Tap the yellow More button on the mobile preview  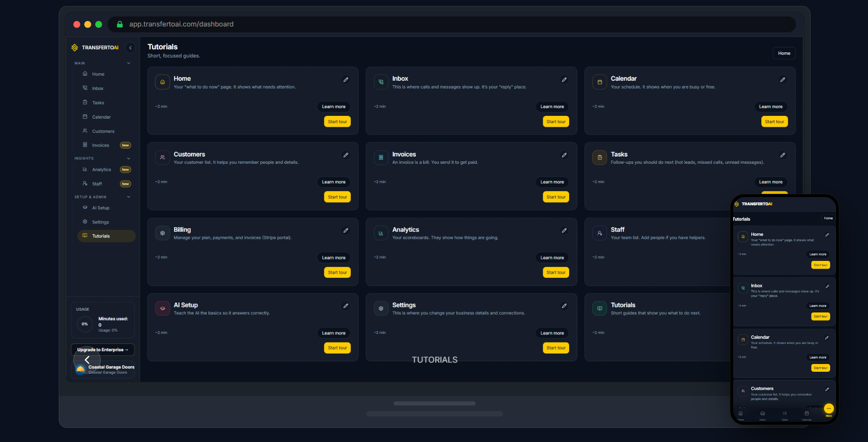[x=829, y=409]
